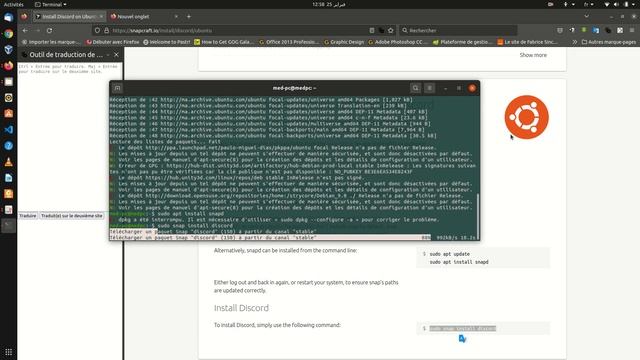The height and width of the screenshot is (360, 640).
Task: Click the terminal window search icon
Action: click(416, 88)
